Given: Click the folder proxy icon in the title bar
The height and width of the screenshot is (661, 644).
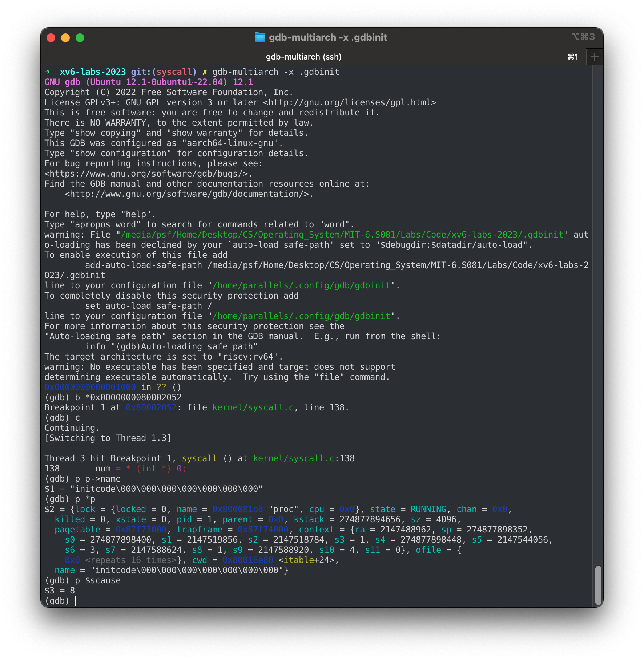Looking at the screenshot, I should pyautogui.click(x=260, y=37).
